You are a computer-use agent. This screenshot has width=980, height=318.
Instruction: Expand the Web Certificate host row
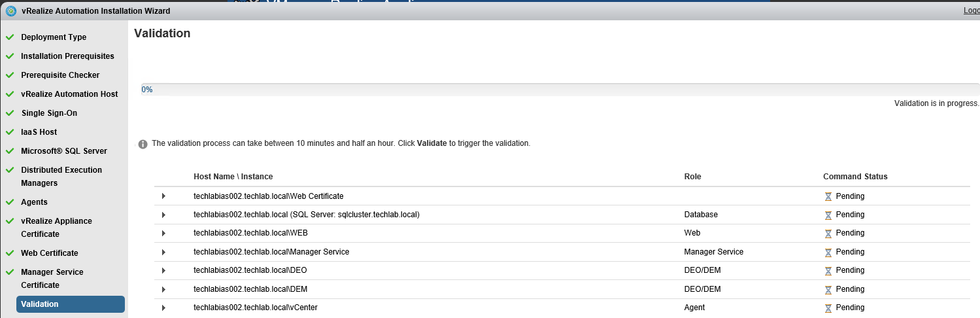pyautogui.click(x=163, y=196)
